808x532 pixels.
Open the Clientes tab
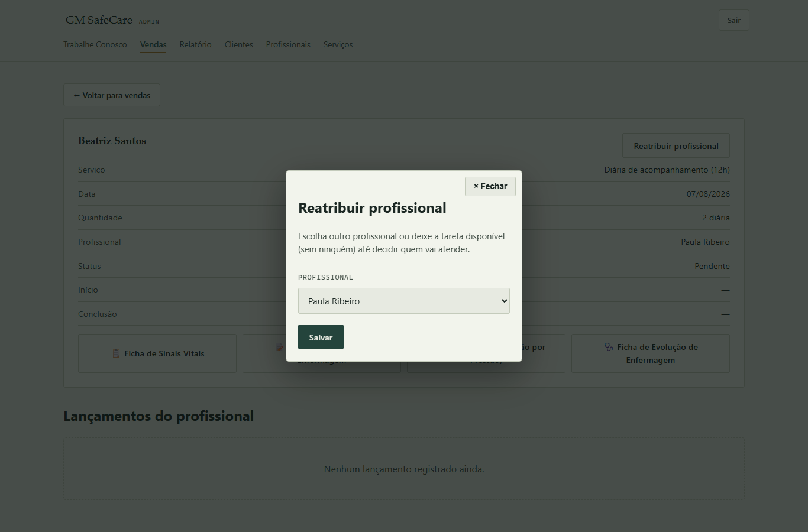[239, 44]
